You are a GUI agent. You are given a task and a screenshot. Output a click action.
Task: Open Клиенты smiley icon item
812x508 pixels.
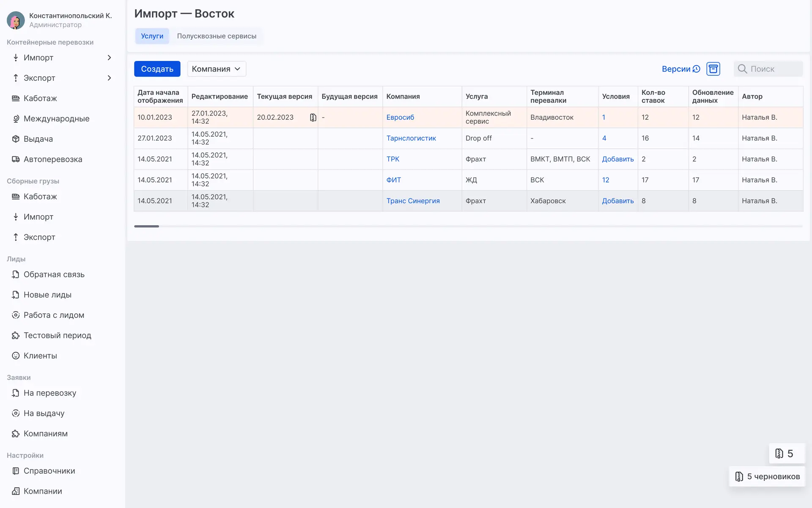(x=16, y=356)
